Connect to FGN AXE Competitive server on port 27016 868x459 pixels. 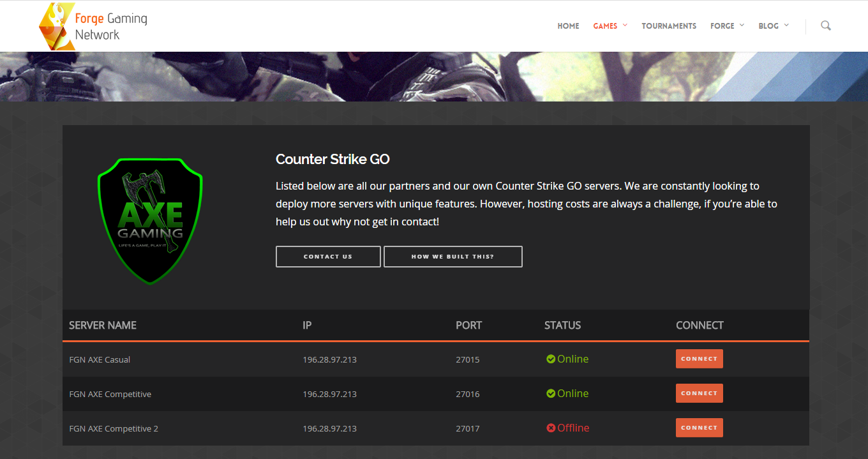(x=700, y=393)
